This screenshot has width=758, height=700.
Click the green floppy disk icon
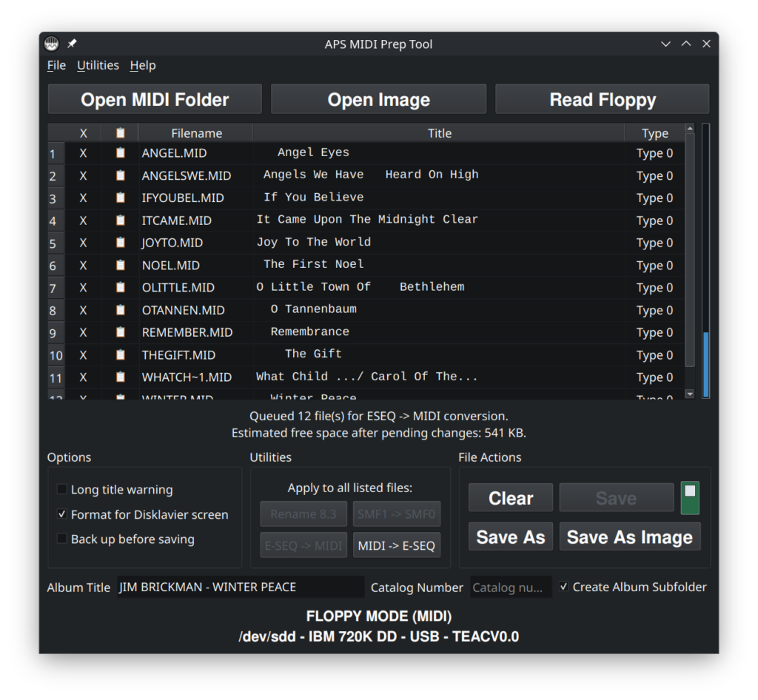pos(690,497)
